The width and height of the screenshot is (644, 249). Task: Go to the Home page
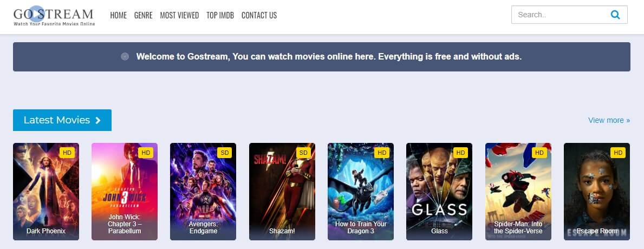[118, 15]
